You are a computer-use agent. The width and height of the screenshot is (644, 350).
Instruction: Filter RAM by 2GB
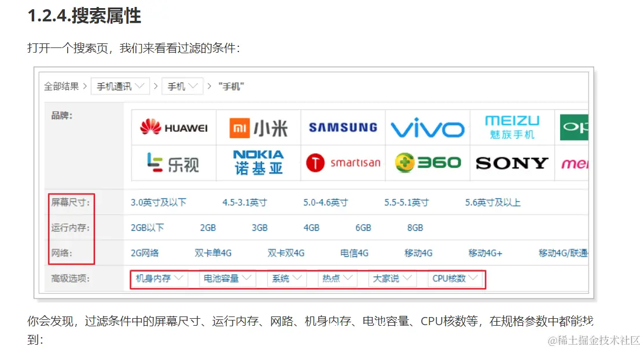coord(208,227)
